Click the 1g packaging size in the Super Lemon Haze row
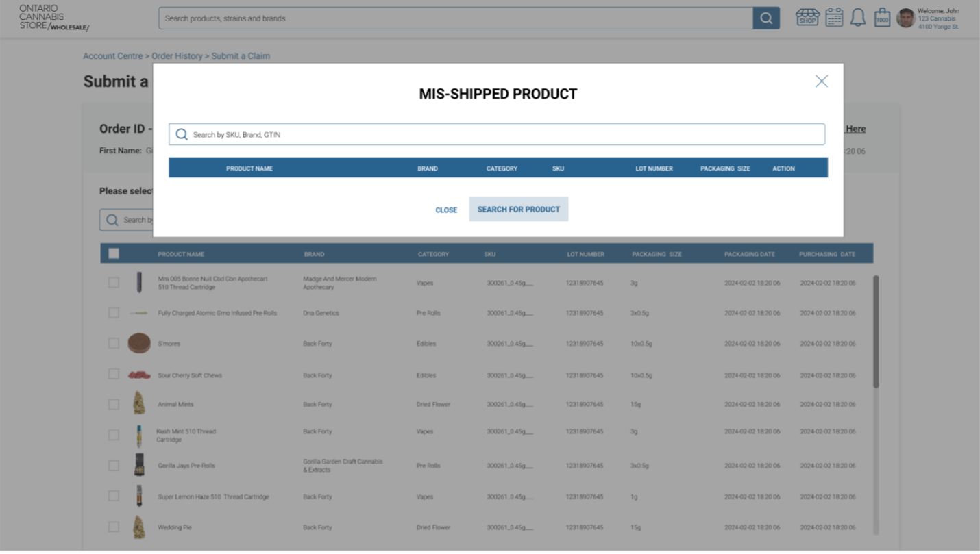This screenshot has width=980, height=554. click(x=634, y=497)
